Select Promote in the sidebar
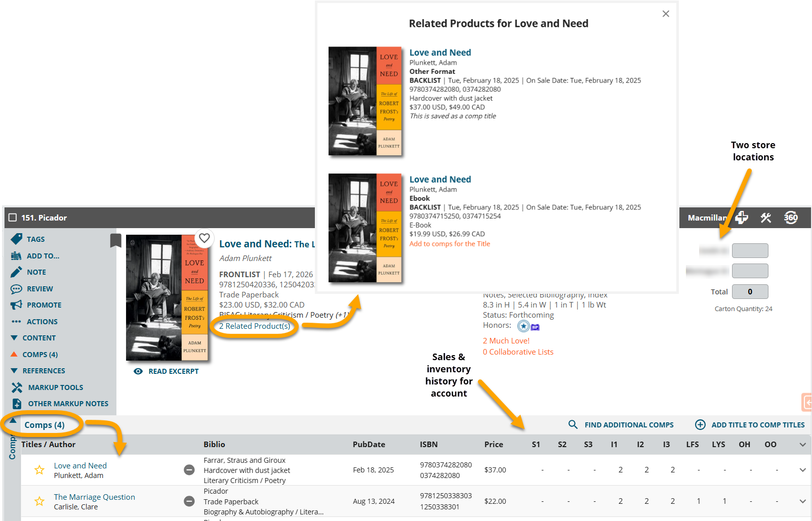Viewport: 812px width, 521px height. (x=44, y=305)
